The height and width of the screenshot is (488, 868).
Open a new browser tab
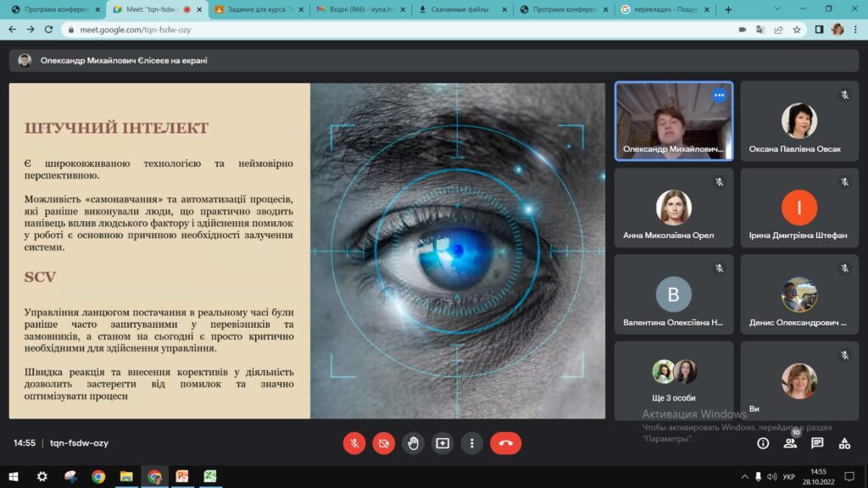(728, 9)
